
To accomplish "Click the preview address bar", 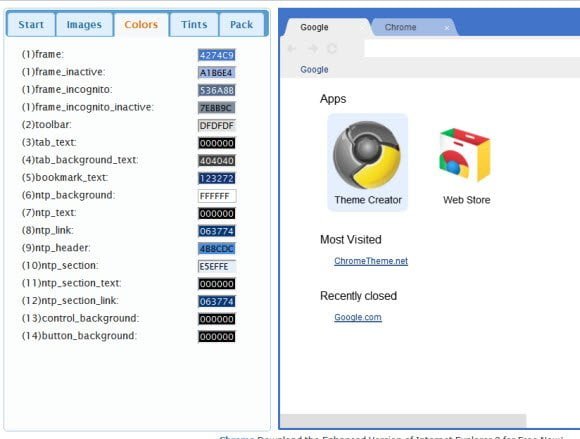I will 472,48.
